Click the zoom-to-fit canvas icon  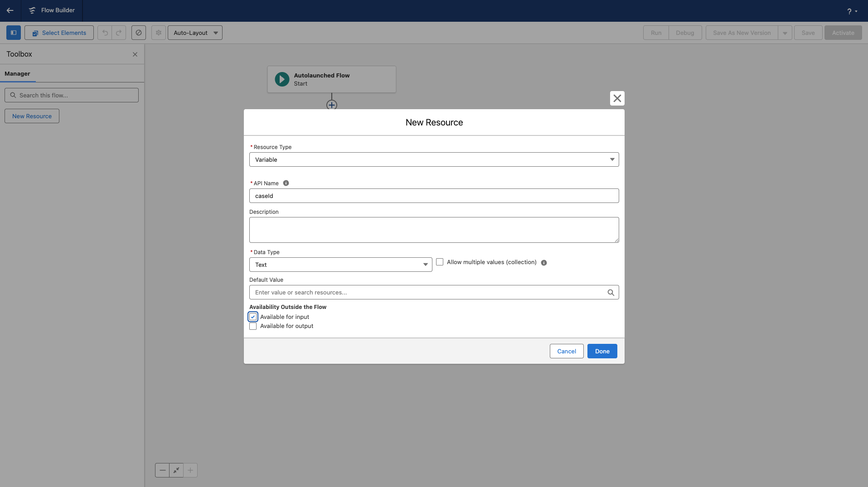point(176,470)
